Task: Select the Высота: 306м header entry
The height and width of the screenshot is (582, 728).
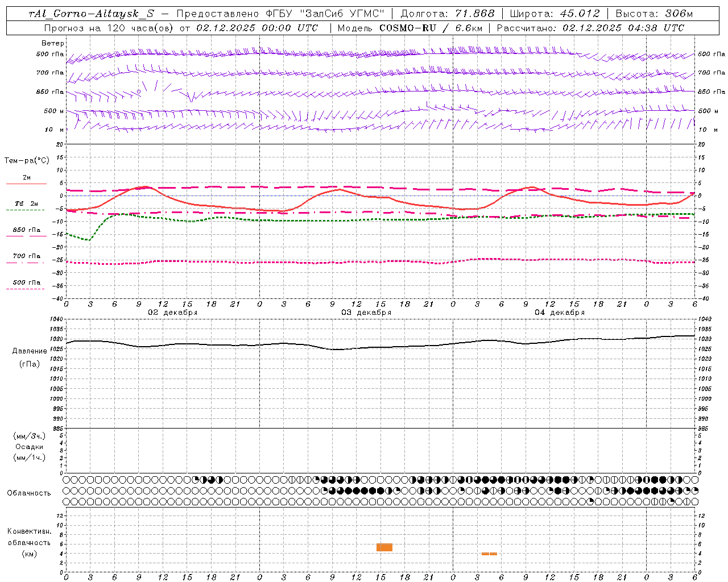Action: tap(654, 14)
